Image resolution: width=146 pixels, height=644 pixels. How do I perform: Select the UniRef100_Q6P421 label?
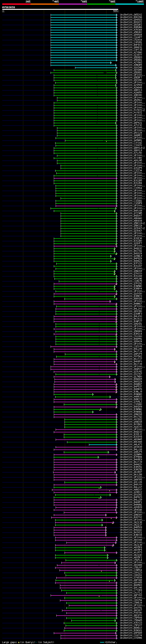131,123
